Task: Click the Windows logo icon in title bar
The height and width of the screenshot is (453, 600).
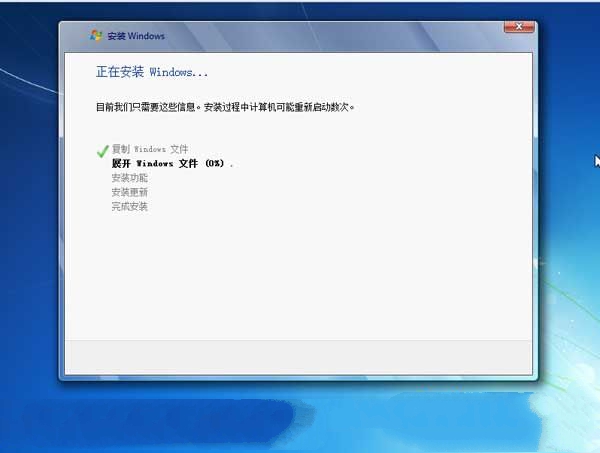Action: pos(96,35)
